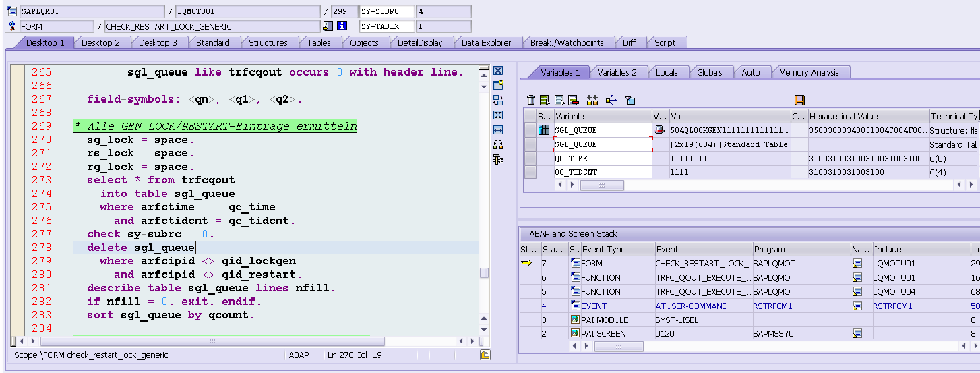Click the PAI MODULE event type icon
Screen dimensions: 980x373
[x=576, y=320]
